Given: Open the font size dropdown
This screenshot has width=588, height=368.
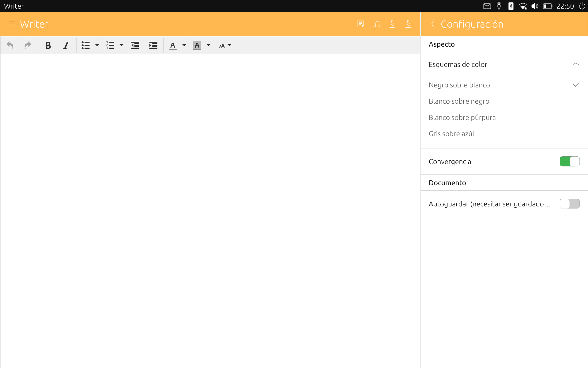Looking at the screenshot, I should [225, 45].
